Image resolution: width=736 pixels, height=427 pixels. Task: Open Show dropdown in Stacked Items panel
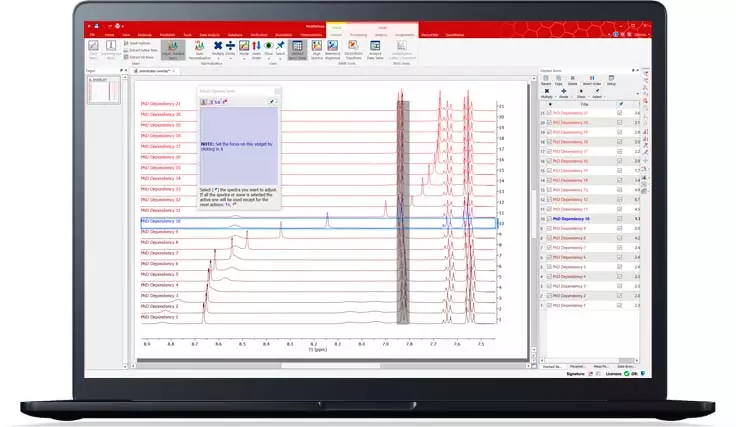(587, 97)
